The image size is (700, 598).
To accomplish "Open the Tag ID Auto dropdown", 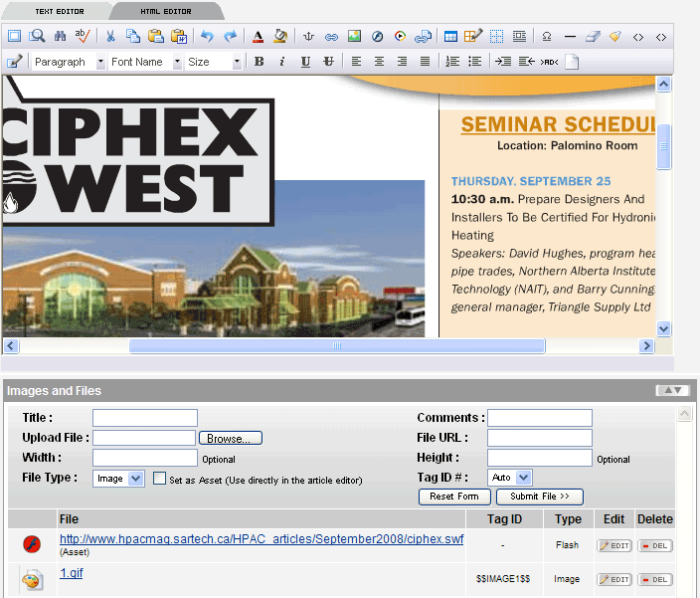I will (510, 478).
